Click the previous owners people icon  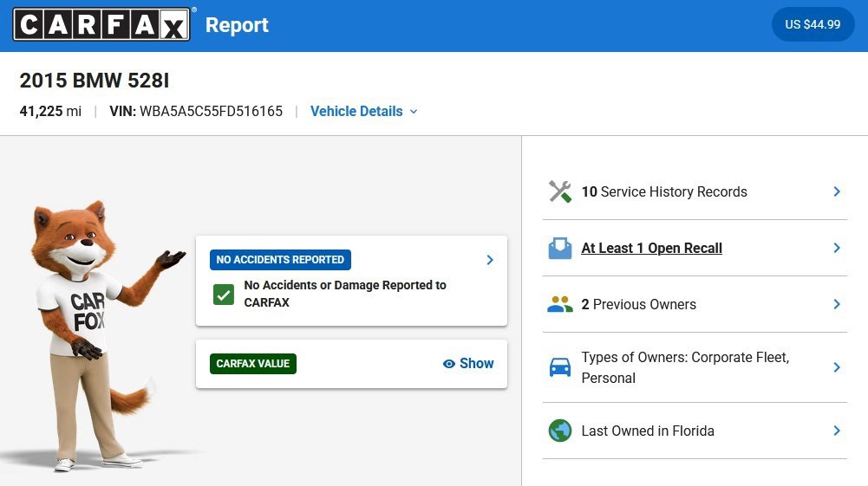tap(559, 305)
